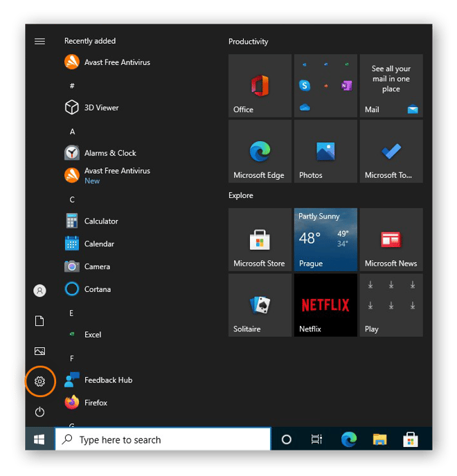Open Skype in the Office apps folder tile
The width and height of the screenshot is (457, 476).
tap(305, 86)
